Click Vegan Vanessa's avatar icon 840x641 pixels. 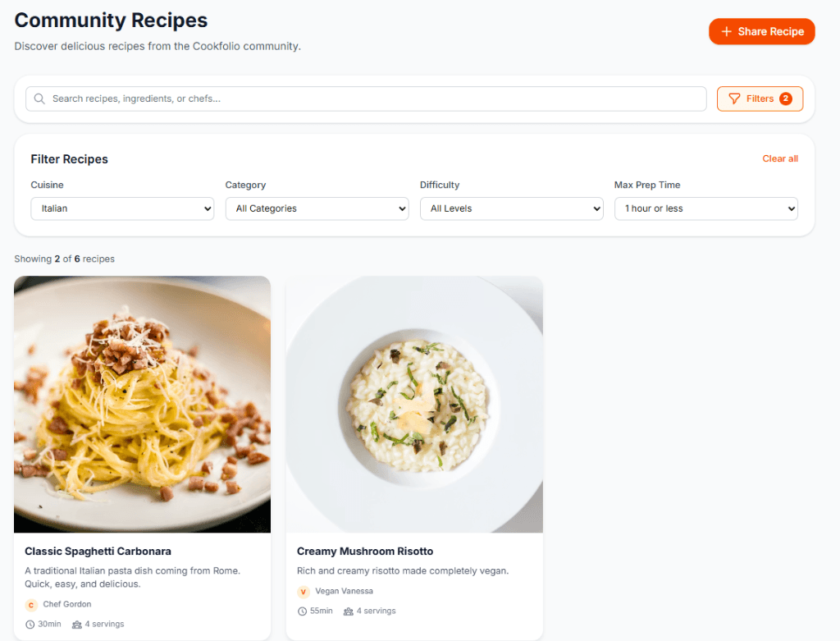click(303, 591)
